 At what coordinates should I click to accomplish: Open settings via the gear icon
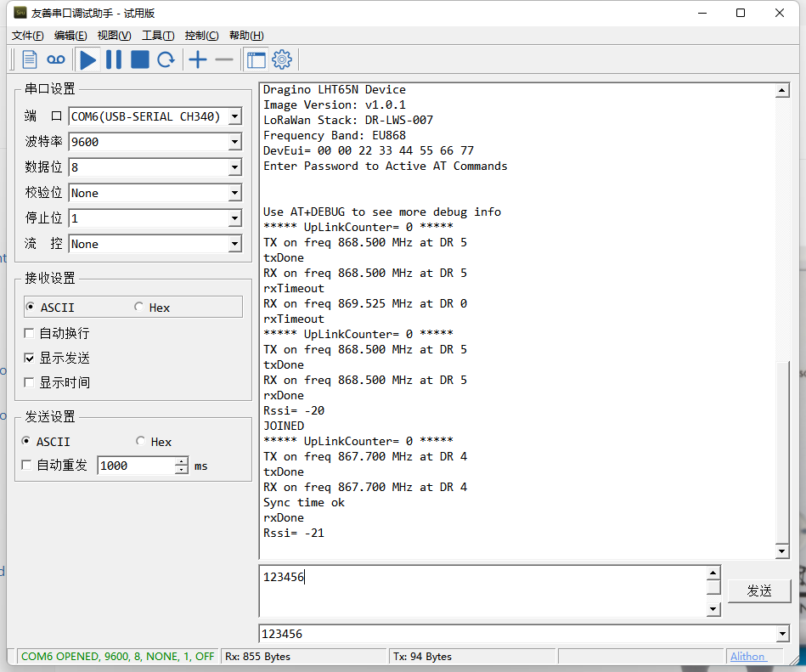pyautogui.click(x=282, y=59)
